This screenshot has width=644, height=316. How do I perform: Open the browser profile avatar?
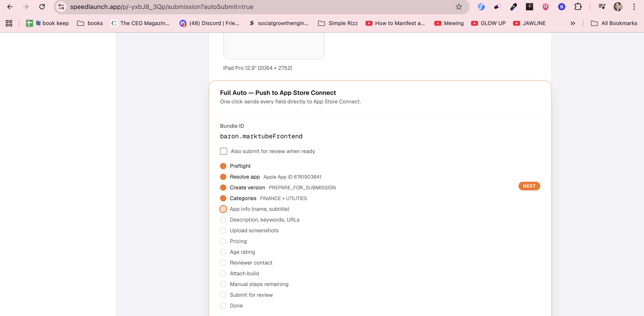tap(618, 7)
